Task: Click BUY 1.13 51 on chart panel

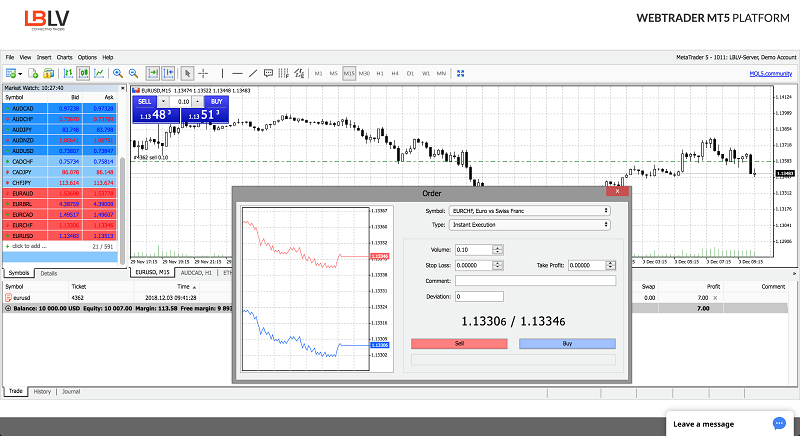Action: [x=205, y=115]
